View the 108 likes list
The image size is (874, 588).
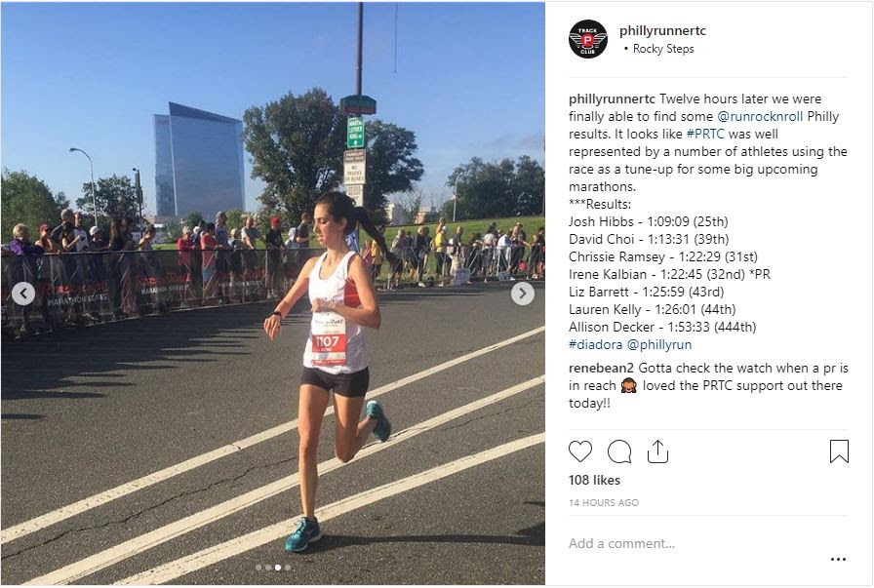[x=594, y=480]
